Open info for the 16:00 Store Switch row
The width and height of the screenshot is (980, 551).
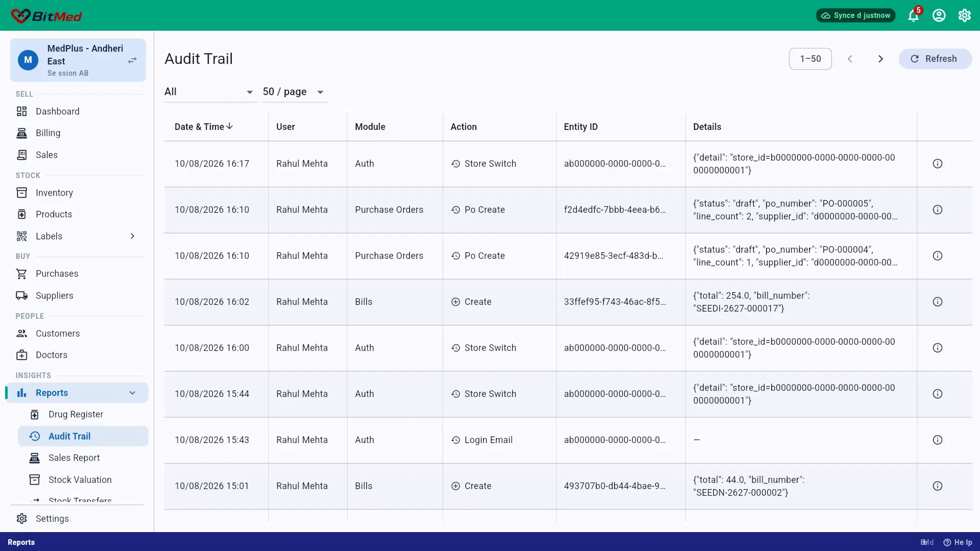[938, 348]
